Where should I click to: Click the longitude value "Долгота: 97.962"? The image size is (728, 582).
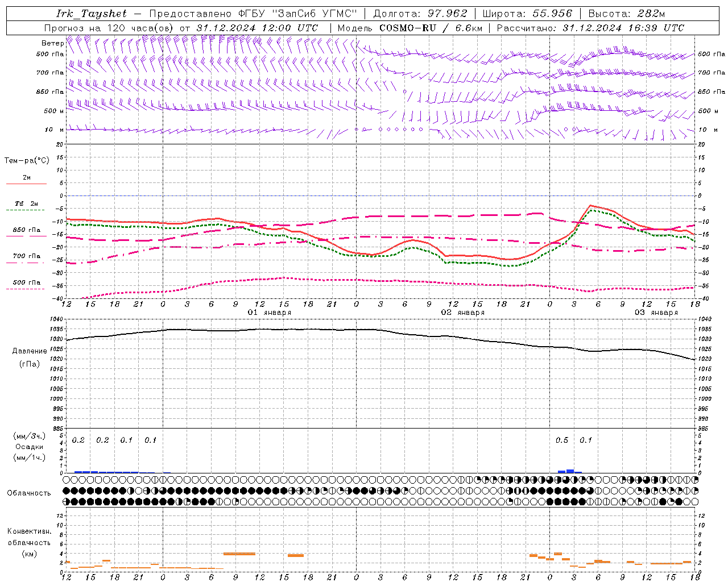420,14
